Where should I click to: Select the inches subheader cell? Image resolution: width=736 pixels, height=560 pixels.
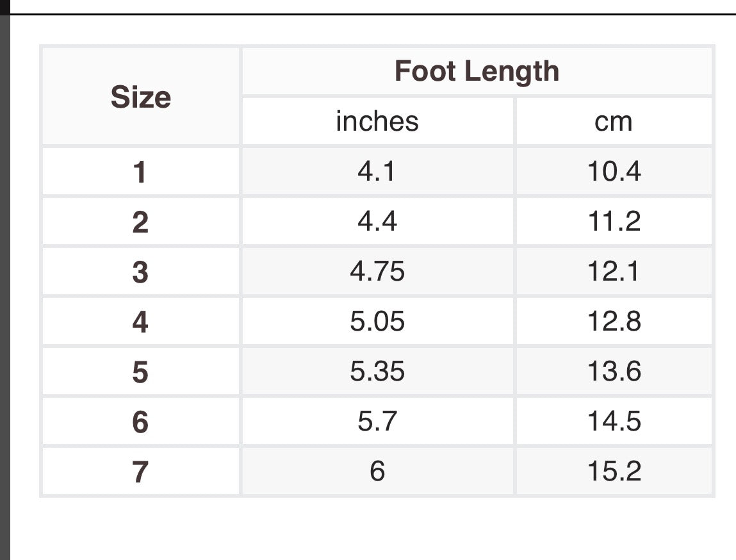pos(377,121)
